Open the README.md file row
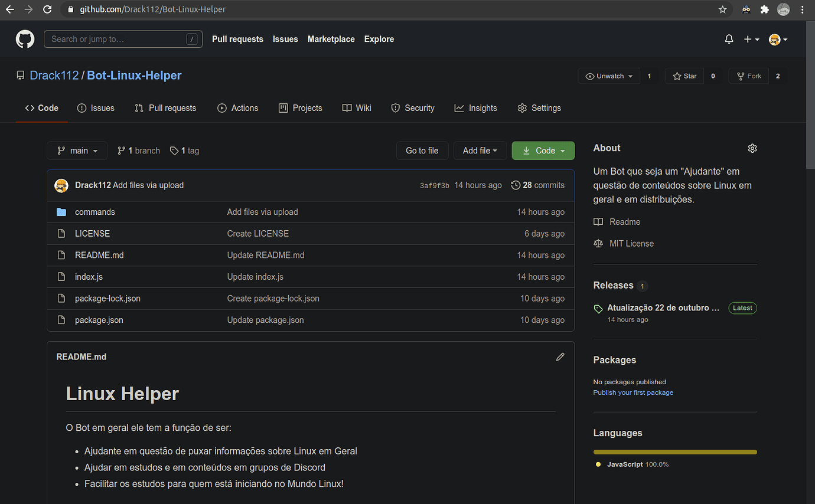 coord(311,256)
